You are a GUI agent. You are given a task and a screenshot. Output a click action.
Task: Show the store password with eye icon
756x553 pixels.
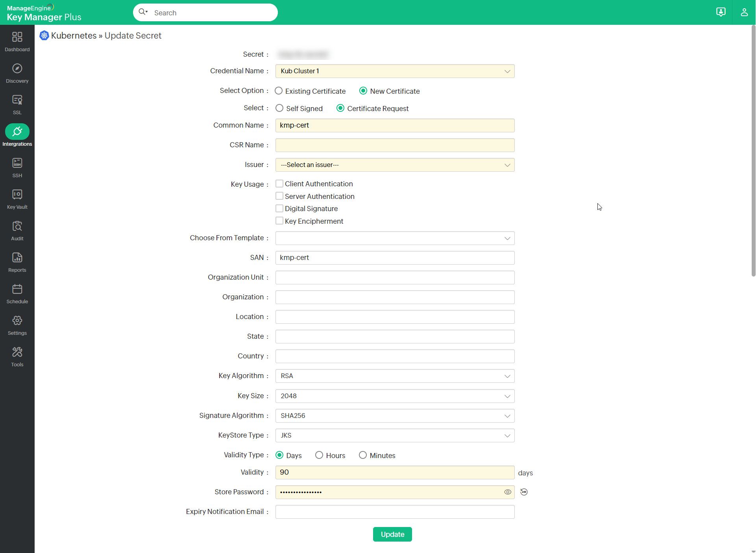508,492
